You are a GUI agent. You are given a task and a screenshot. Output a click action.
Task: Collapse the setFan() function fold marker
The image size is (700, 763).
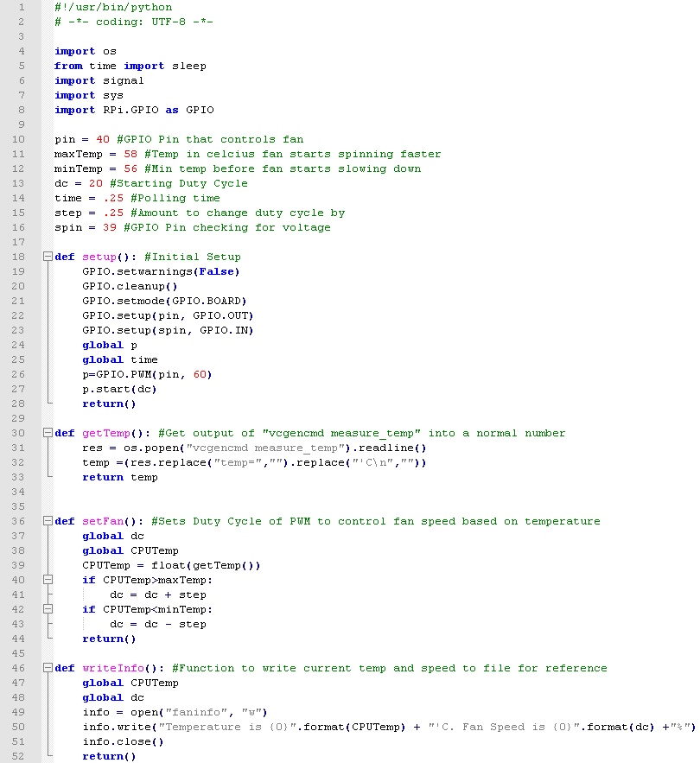[x=48, y=521]
